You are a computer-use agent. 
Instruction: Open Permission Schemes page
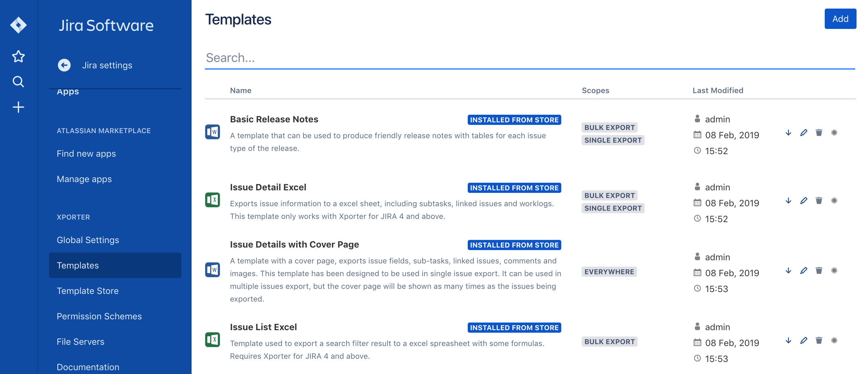click(x=99, y=316)
